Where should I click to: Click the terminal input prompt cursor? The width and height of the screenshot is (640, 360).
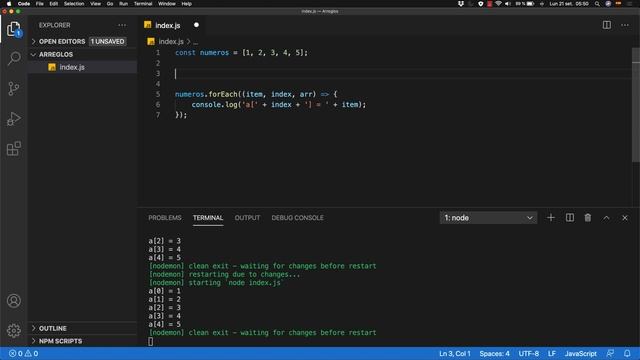[x=151, y=341]
